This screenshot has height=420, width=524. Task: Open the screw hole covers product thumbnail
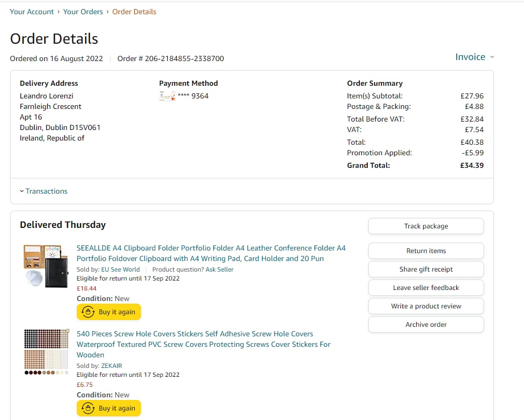[46, 352]
